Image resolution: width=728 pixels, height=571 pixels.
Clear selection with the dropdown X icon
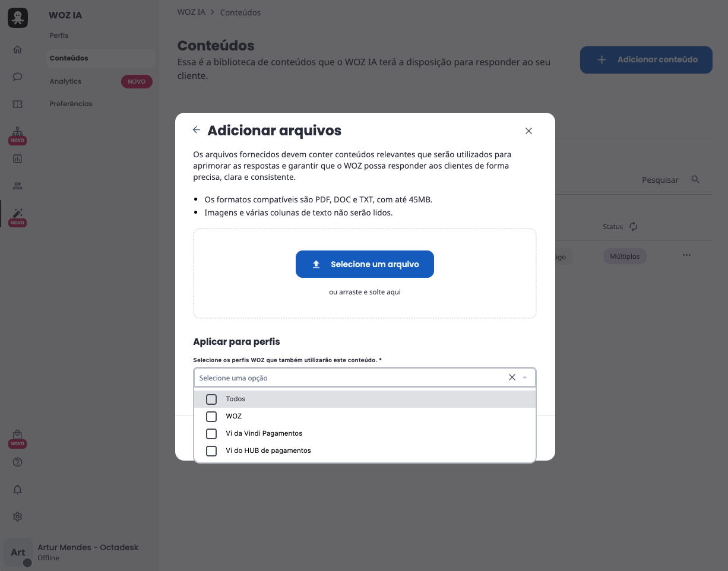[512, 378]
